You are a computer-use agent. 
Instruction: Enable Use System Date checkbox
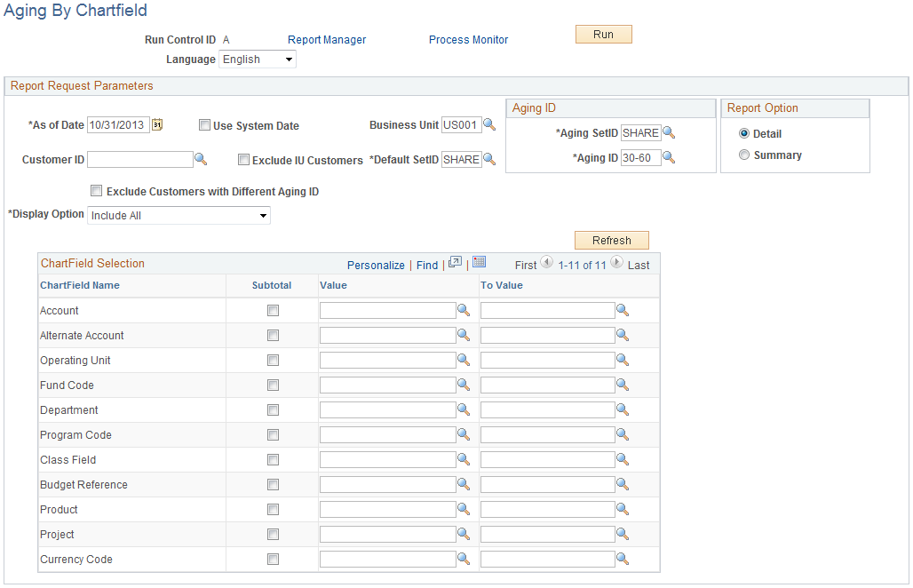[204, 124]
